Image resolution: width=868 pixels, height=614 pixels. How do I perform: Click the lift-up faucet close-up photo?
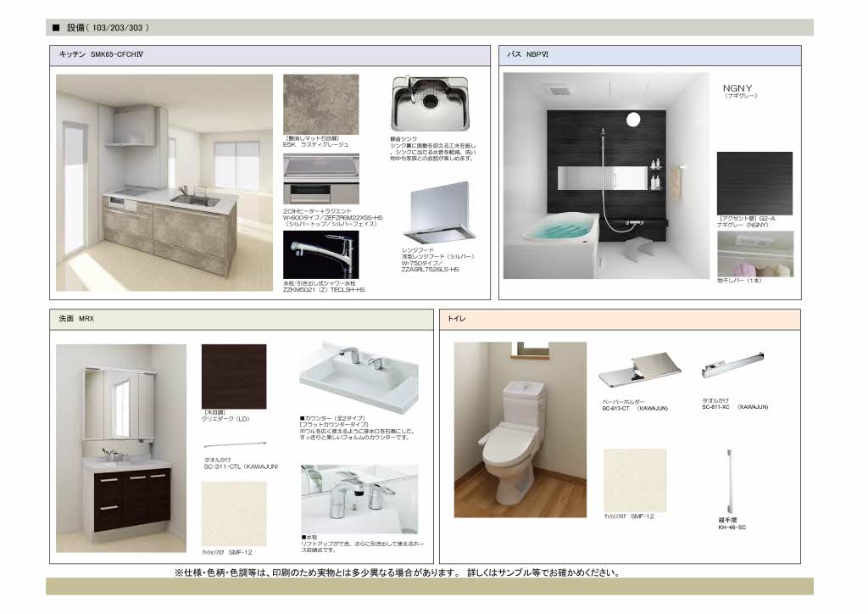(359, 499)
